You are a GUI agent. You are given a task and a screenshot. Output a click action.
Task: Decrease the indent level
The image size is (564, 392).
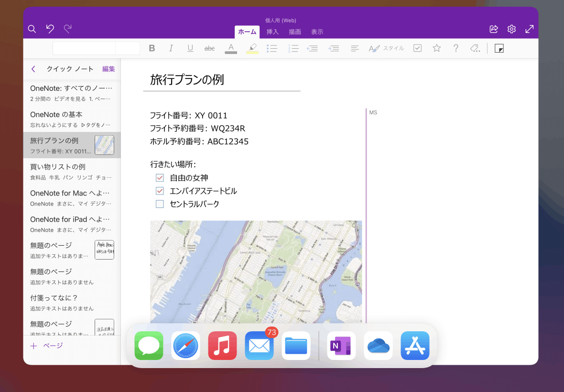coord(312,48)
